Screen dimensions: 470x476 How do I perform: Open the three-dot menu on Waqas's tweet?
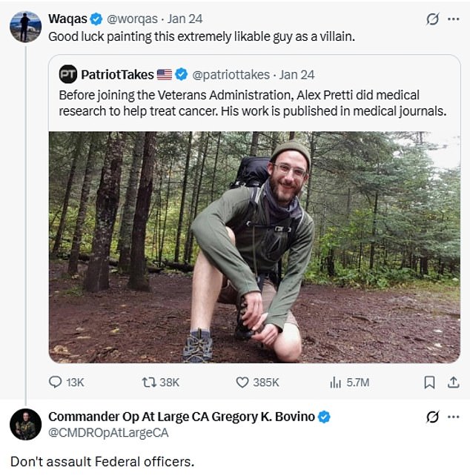click(x=454, y=19)
